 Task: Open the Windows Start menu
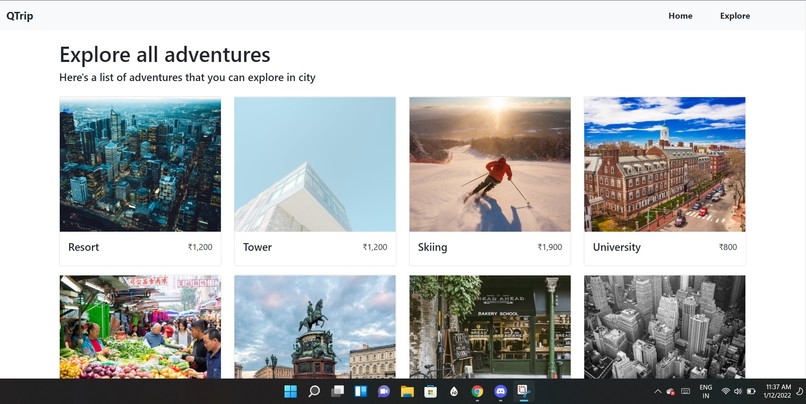tap(290, 392)
